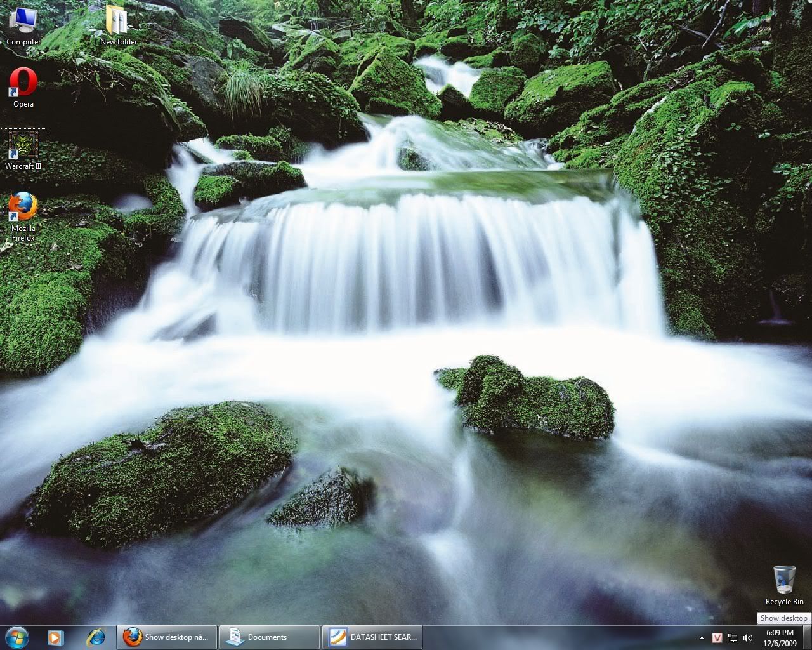
Task: Open the New folder desktop icon
Action: 119,26
